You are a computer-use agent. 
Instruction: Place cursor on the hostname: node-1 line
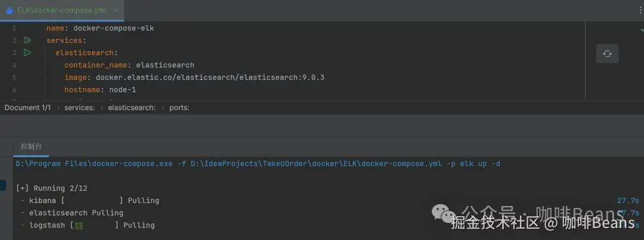coord(100,90)
